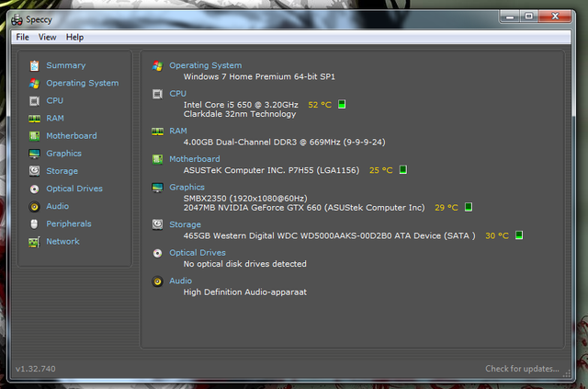Screen dimensions: 588x389
Task: Click Check for updates link
Action: tap(522, 369)
